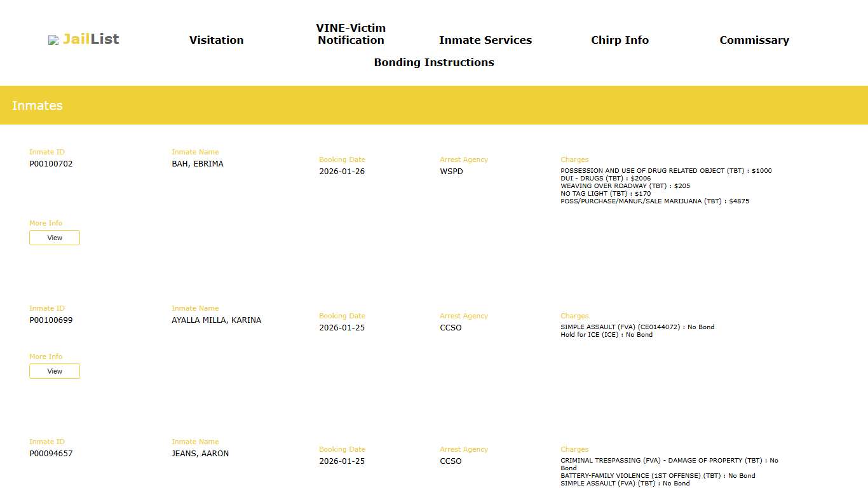Select inmate ID P00094657
Screen dimensions: 868x488
click(51, 454)
